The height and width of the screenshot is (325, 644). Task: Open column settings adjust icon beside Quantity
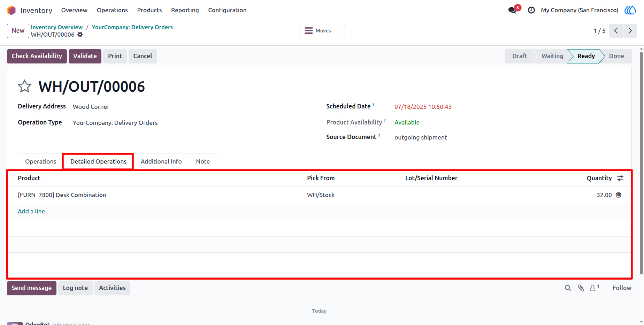[x=620, y=178]
